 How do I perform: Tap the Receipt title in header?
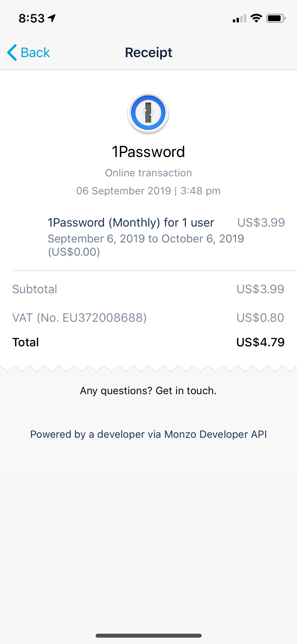tap(148, 52)
